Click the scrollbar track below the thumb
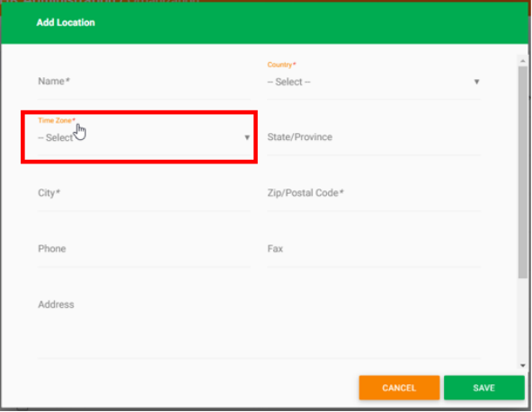 tap(522, 320)
